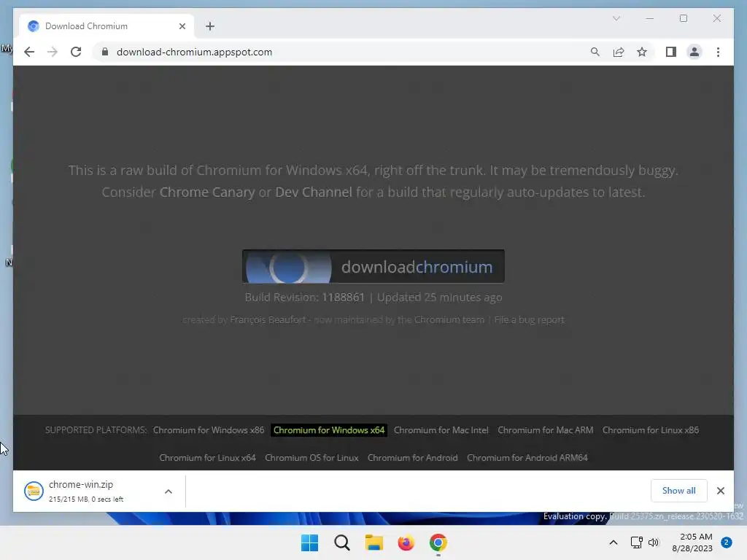The height and width of the screenshot is (560, 747).
Task: Select Chromium for Mac Intel platform
Action: 441,430
